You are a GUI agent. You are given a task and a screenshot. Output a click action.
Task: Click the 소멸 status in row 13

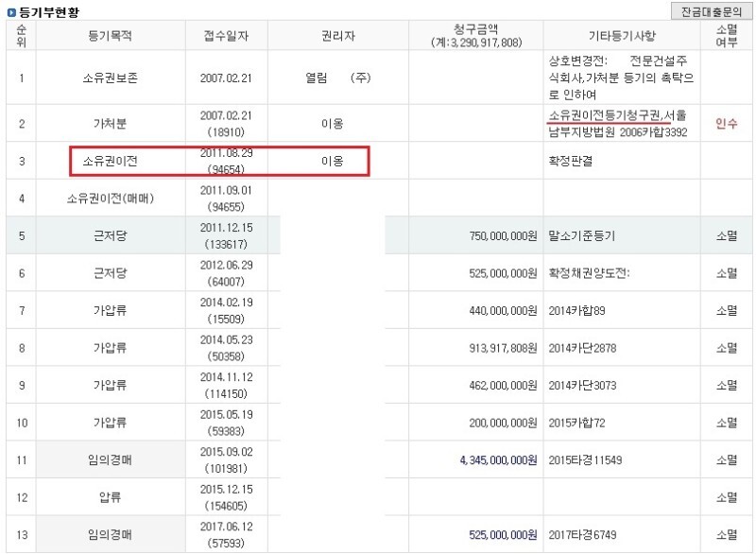(x=726, y=534)
